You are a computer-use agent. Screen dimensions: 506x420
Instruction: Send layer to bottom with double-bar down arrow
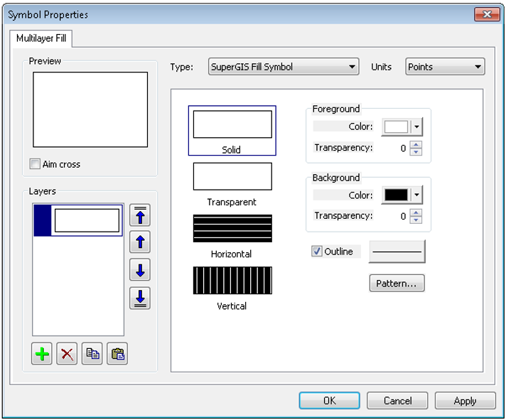coord(140,298)
